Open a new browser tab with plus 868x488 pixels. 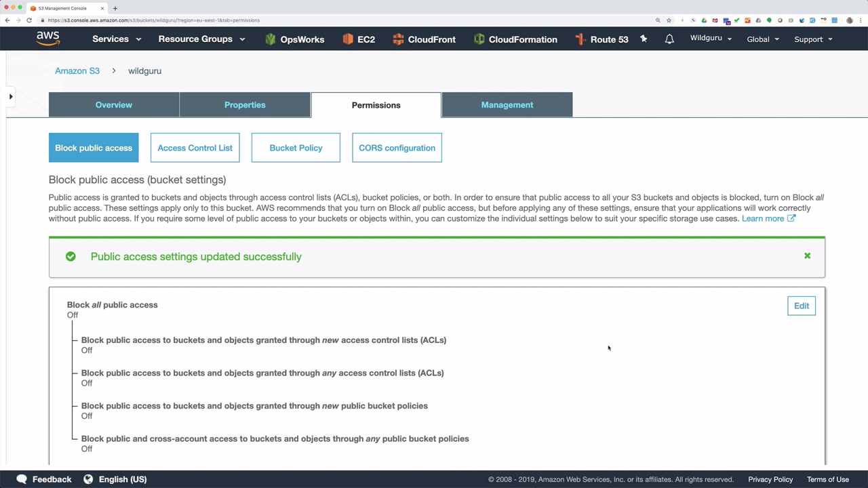[115, 8]
